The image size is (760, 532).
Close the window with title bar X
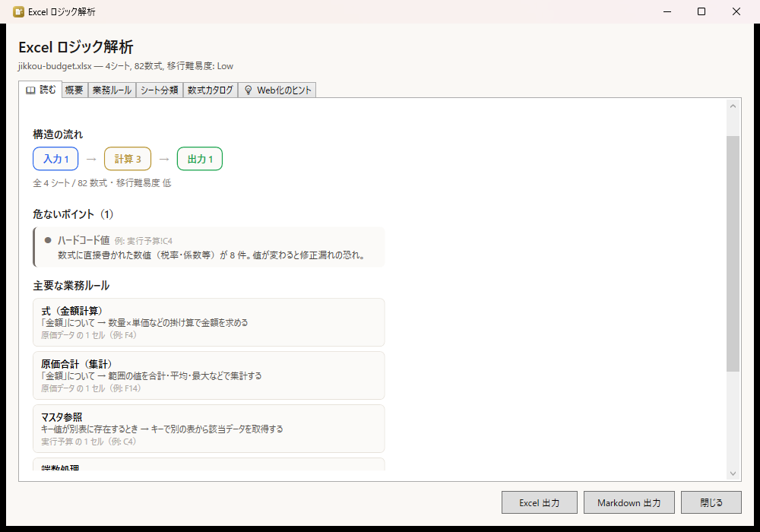click(736, 11)
